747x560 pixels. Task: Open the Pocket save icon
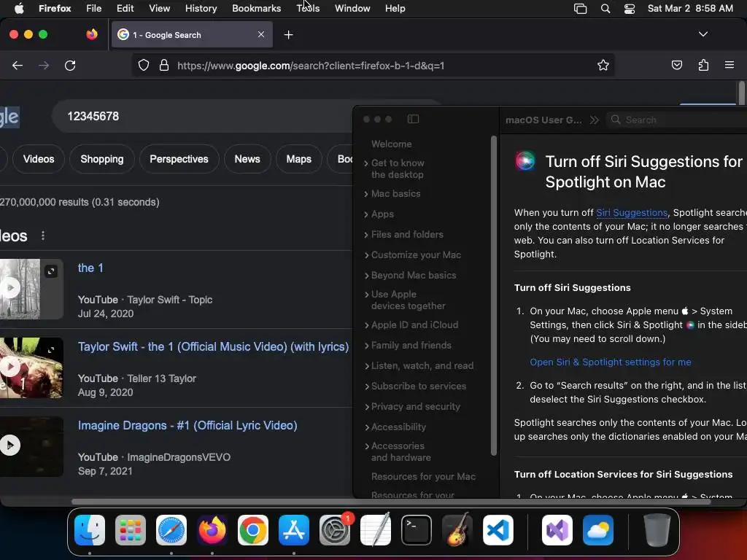676,65
